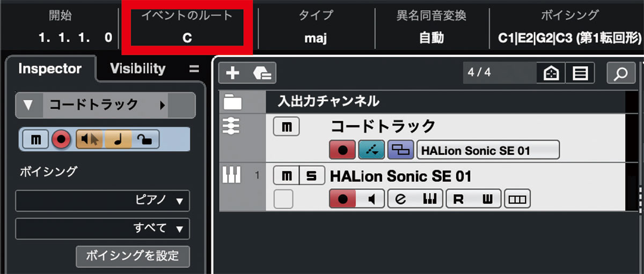Click the note icon in Inspector

pyautogui.click(x=118, y=139)
